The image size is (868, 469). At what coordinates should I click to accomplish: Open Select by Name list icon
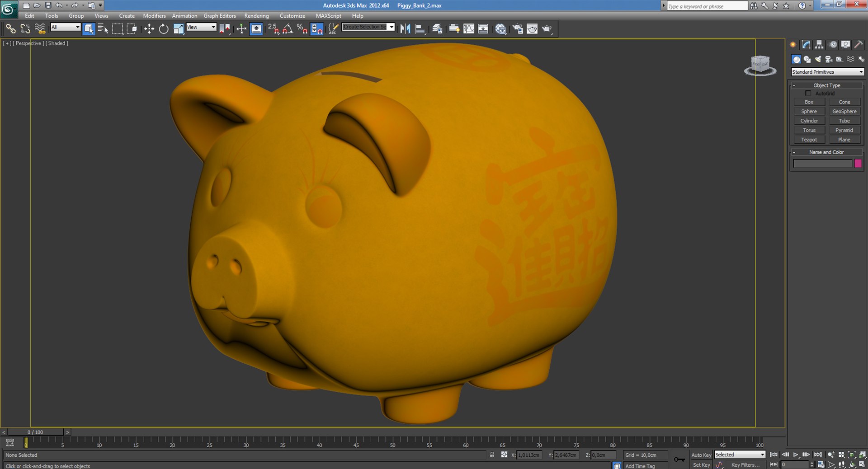pos(103,29)
